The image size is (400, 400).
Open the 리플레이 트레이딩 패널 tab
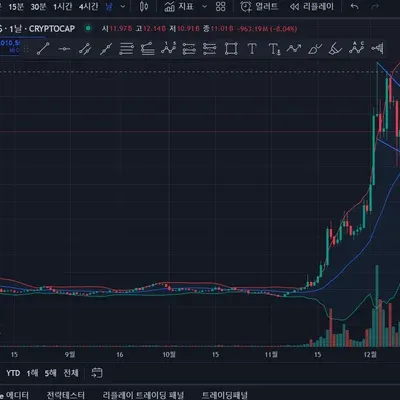pos(143,395)
